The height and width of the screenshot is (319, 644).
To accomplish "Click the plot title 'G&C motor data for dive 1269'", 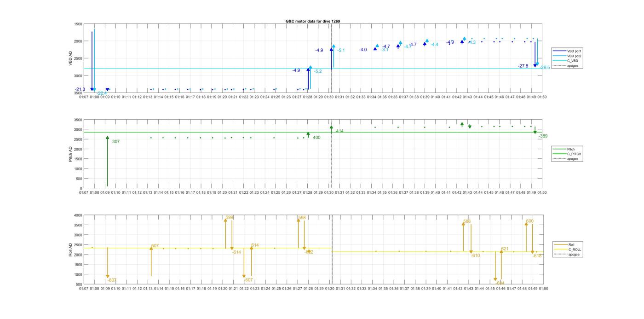I will tap(313, 21).
